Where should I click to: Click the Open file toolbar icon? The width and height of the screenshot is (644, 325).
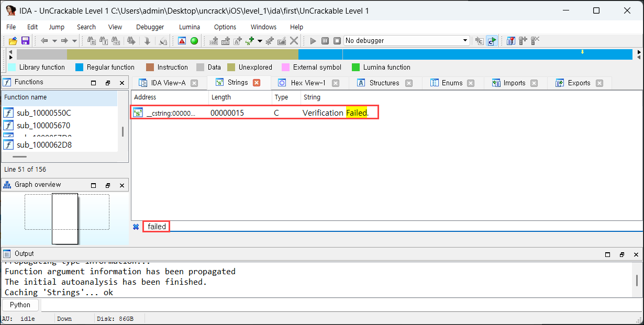(x=13, y=41)
